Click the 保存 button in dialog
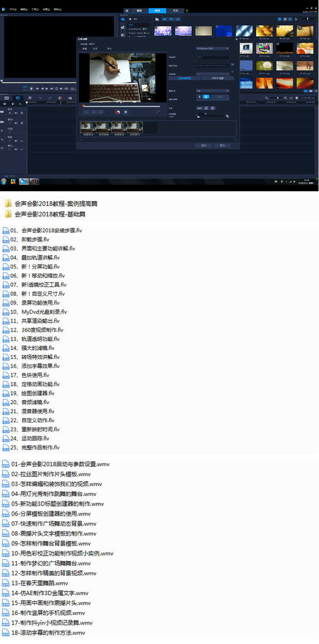 [x=204, y=145]
